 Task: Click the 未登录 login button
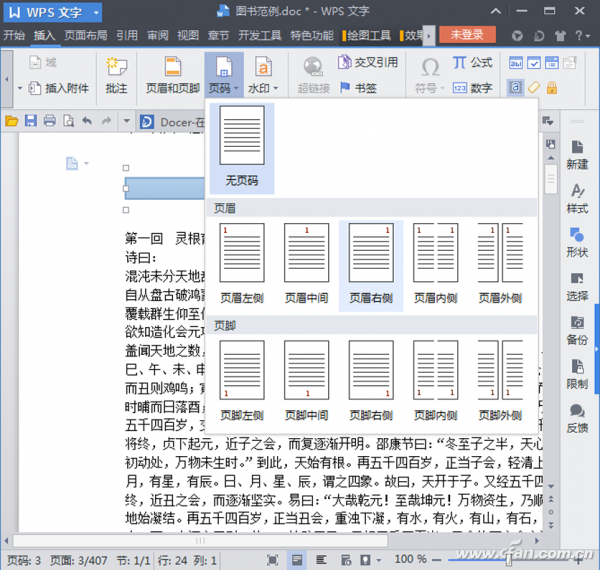coord(467,35)
